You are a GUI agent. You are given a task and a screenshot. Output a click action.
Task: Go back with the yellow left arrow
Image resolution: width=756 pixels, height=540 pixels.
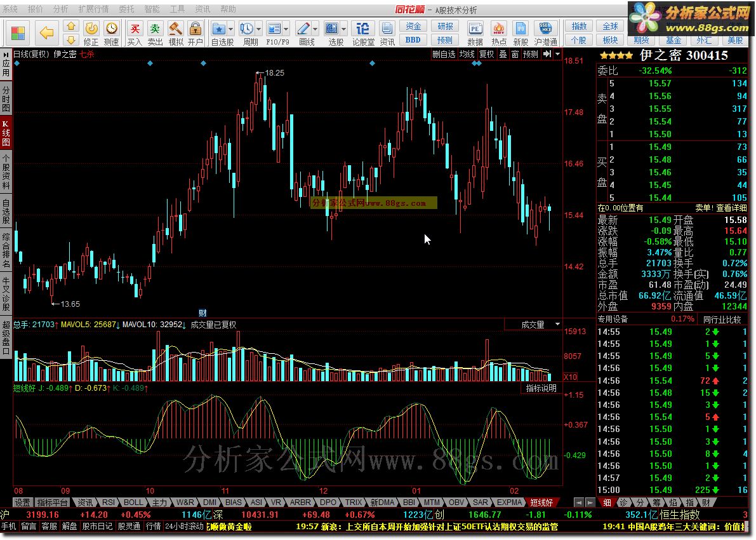(x=46, y=33)
